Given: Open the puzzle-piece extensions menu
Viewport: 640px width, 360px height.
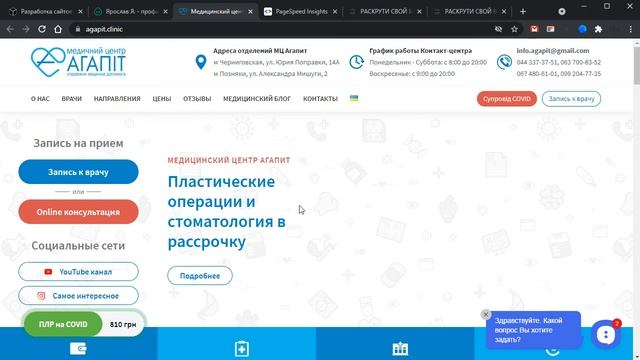Looking at the screenshot, I should (x=598, y=29).
